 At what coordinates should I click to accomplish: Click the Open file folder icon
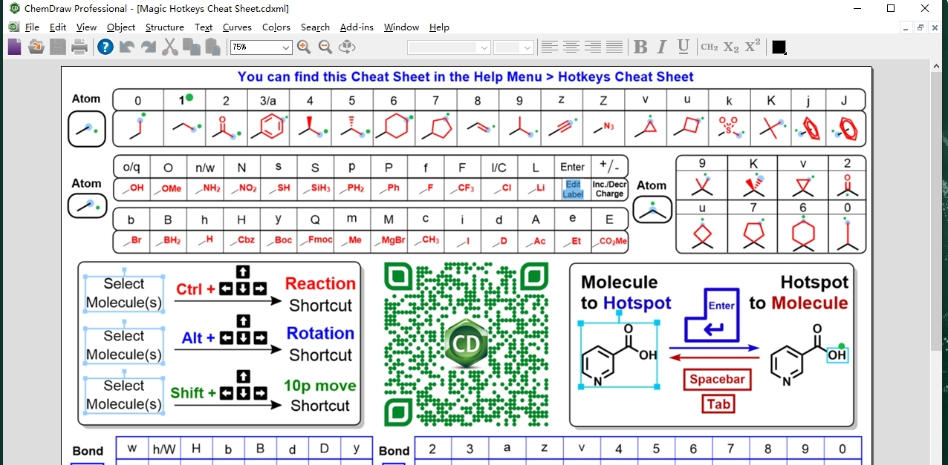tap(36, 47)
